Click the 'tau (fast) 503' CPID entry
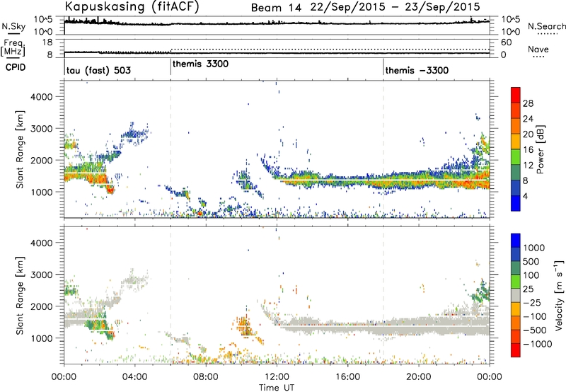The width and height of the screenshot is (566, 392). [98, 70]
